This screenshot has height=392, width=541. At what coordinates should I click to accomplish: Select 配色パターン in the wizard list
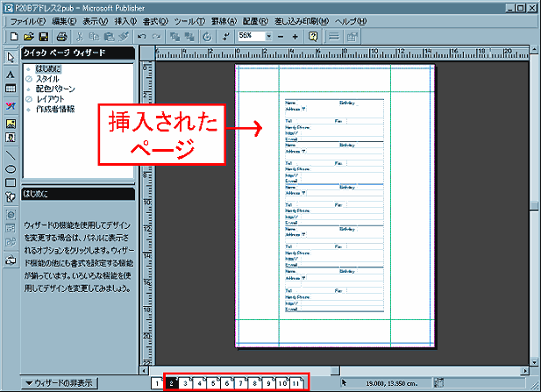(54, 89)
